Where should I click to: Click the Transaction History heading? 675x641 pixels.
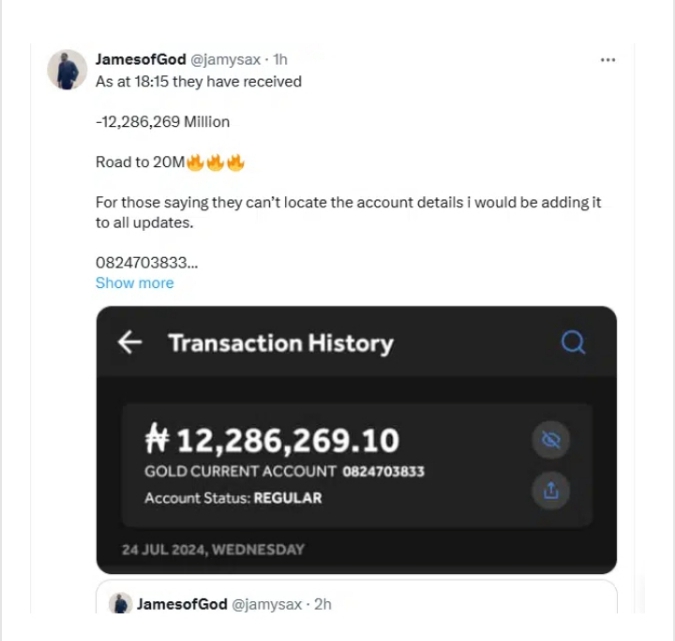pyautogui.click(x=280, y=343)
